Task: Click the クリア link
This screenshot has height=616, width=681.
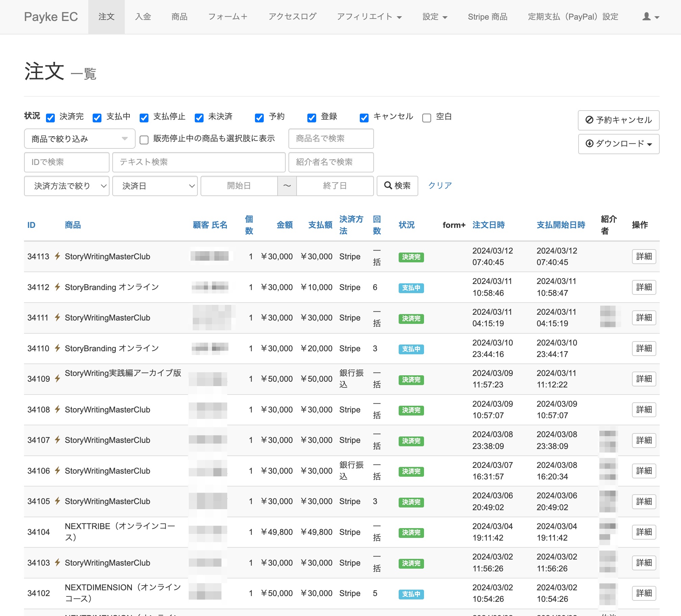Action: 440,186
